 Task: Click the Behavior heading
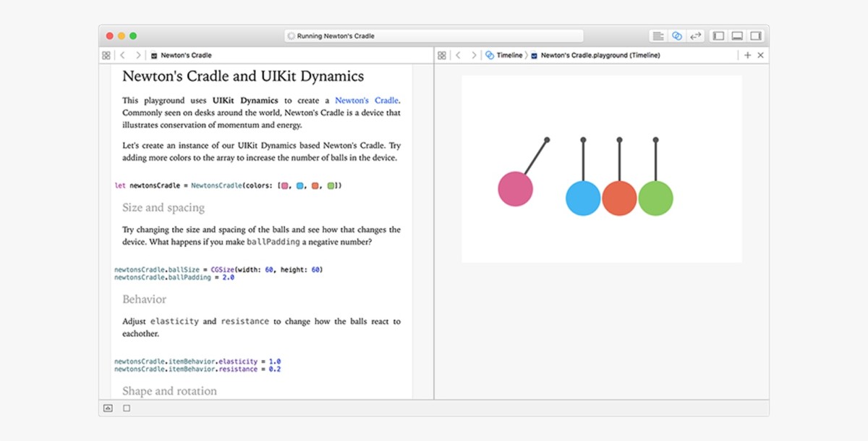pos(144,299)
